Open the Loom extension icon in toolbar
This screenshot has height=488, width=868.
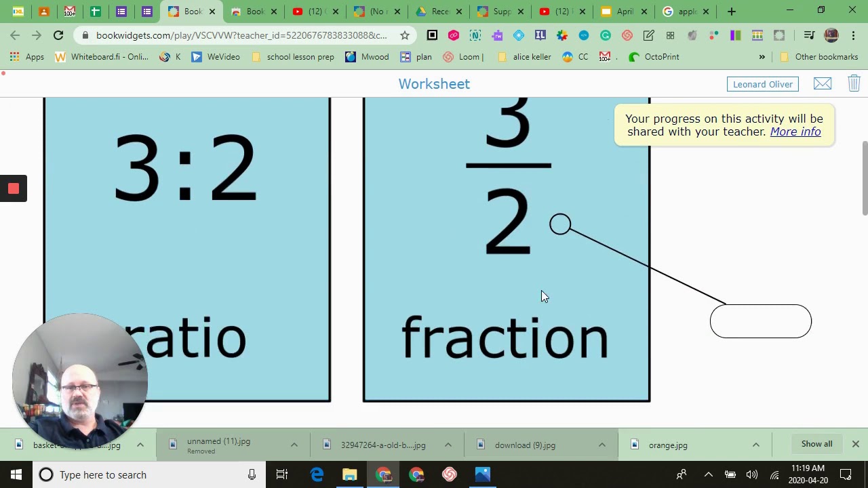(627, 35)
